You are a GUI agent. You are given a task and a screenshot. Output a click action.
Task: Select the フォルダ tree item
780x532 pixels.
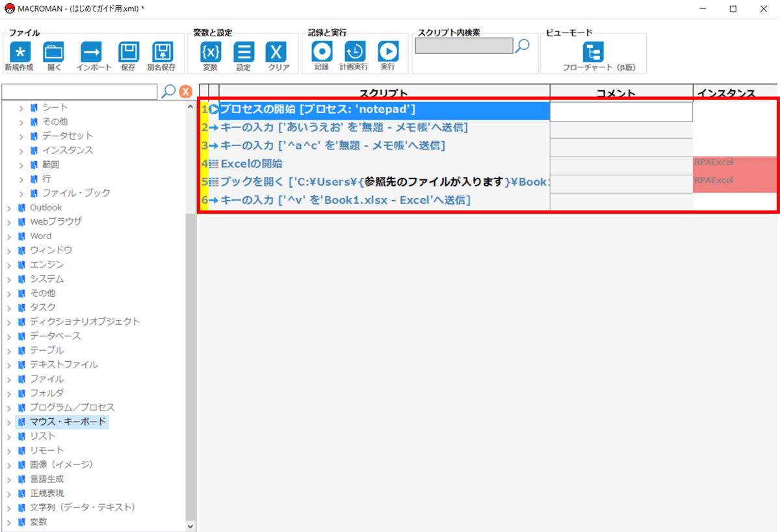(47, 393)
